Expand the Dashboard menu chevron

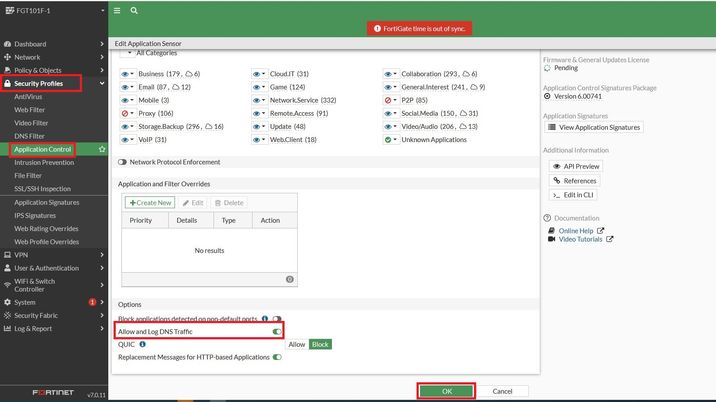coord(102,44)
